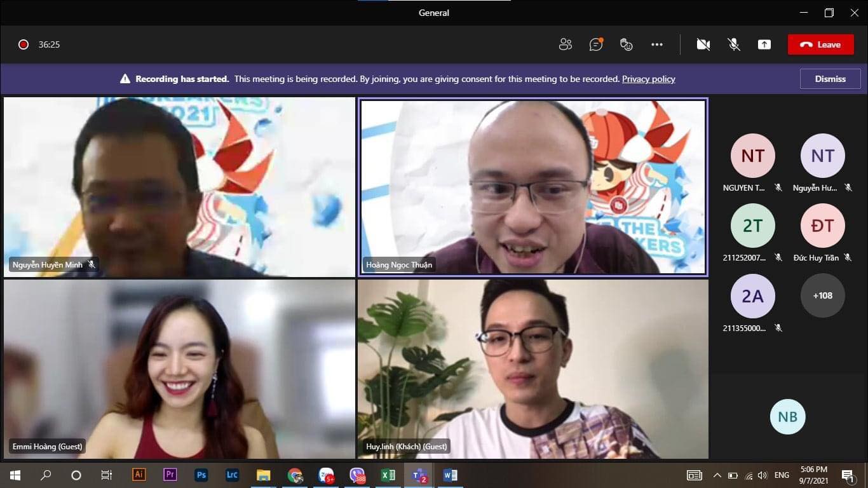
Task: Open the touch keyboard tray icon
Action: pyautogui.click(x=695, y=475)
